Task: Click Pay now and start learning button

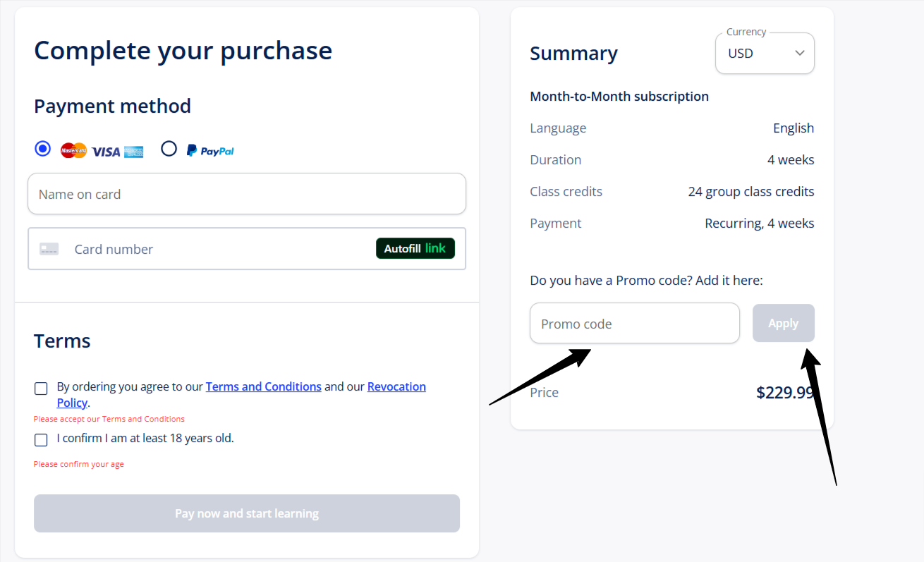Action: pyautogui.click(x=247, y=513)
